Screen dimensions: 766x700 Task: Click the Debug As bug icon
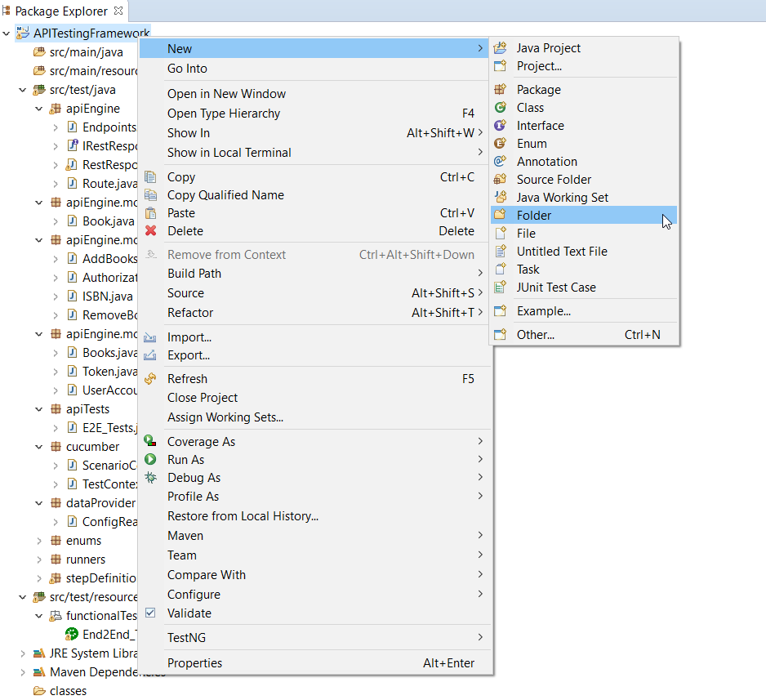click(x=150, y=477)
